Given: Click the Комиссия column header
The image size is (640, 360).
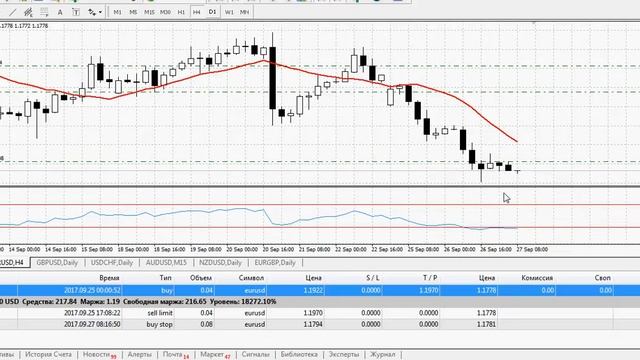Looking at the screenshot, I should tap(537, 278).
